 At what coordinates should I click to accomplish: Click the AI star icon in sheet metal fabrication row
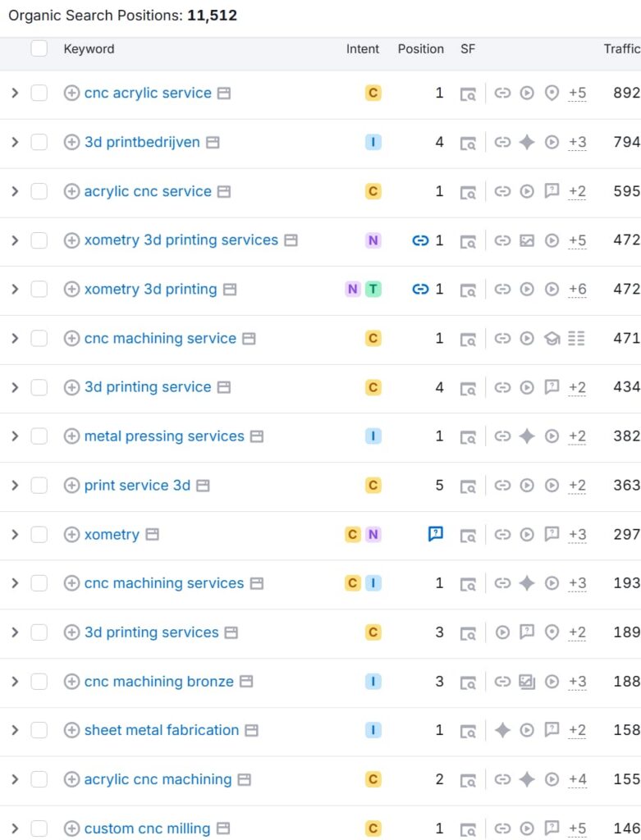point(502,730)
